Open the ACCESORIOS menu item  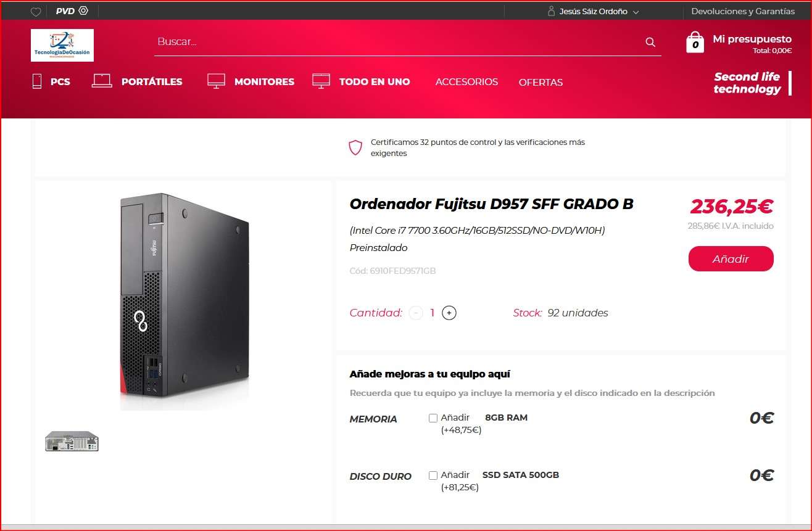(466, 82)
